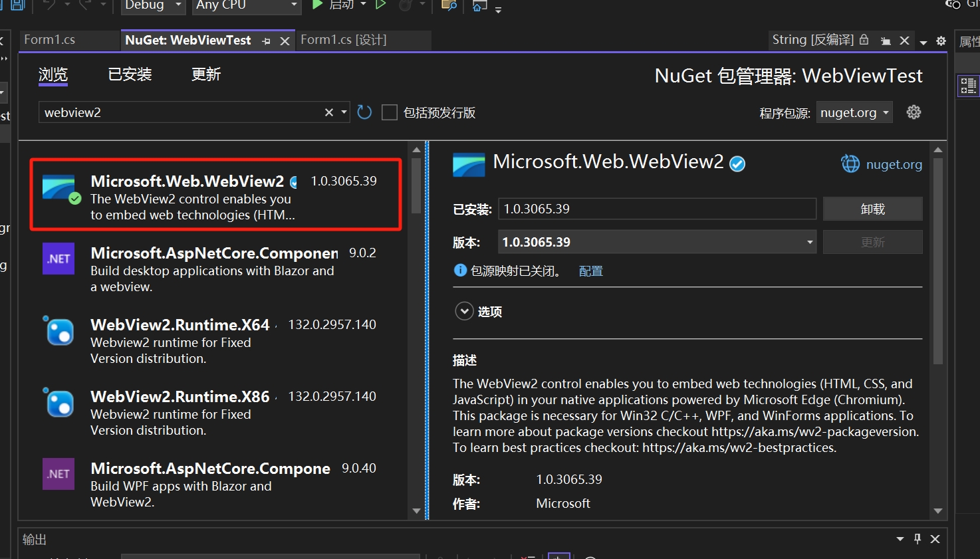Open the nuget.org link
Viewport: 980px width, 559px height.
[x=894, y=164]
